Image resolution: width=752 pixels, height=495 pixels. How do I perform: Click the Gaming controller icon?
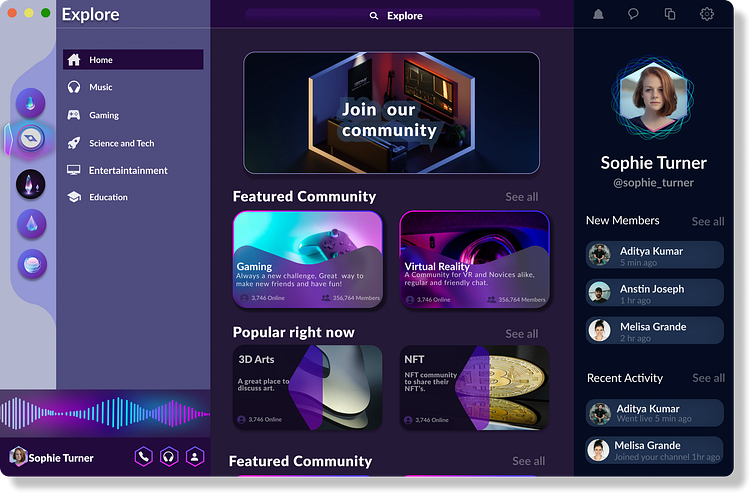point(74,115)
